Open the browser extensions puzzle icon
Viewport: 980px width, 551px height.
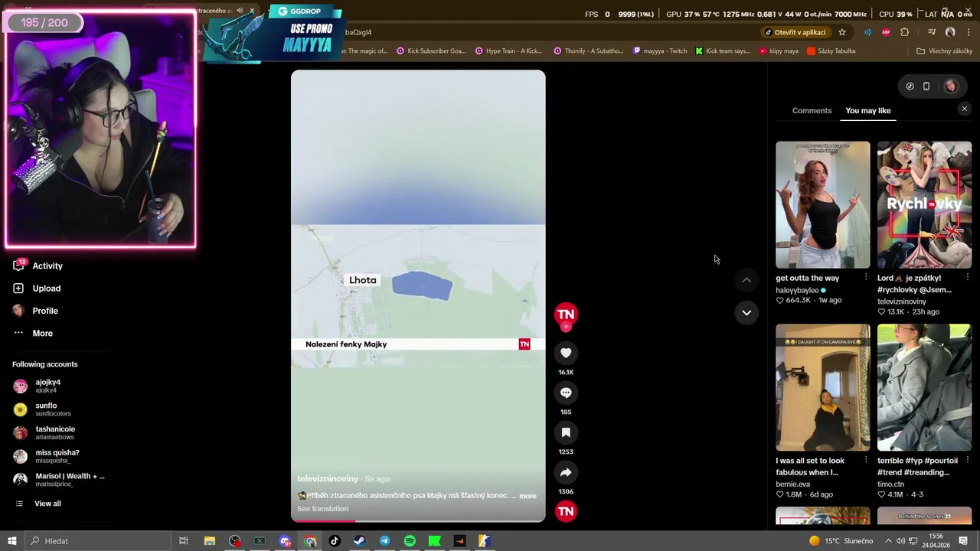tap(905, 32)
